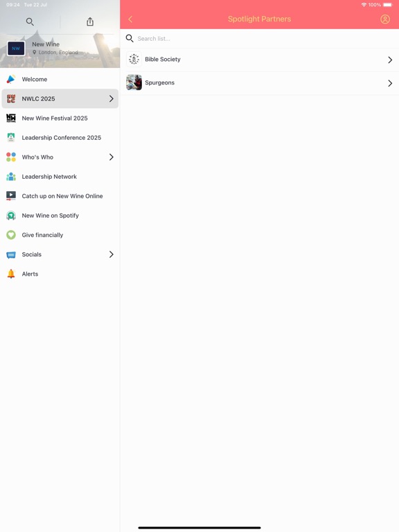Expand the Spurgeons row chevron

pyautogui.click(x=390, y=83)
